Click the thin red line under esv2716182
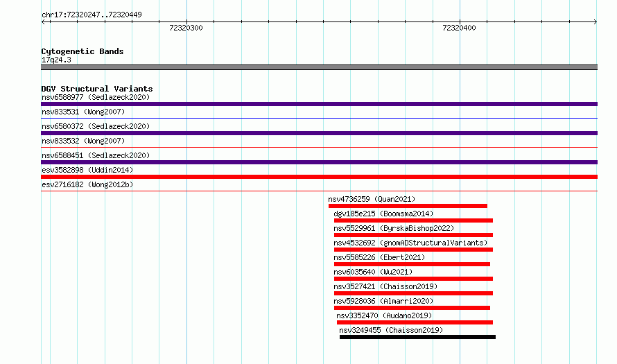Image resolution: width=617 pixels, height=364 pixels. 319,191
